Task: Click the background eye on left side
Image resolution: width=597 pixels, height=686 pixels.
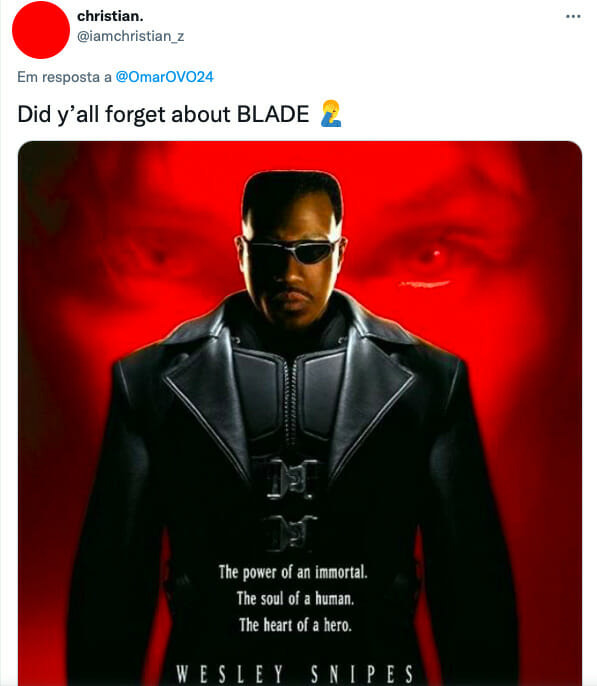Action: pyautogui.click(x=153, y=256)
